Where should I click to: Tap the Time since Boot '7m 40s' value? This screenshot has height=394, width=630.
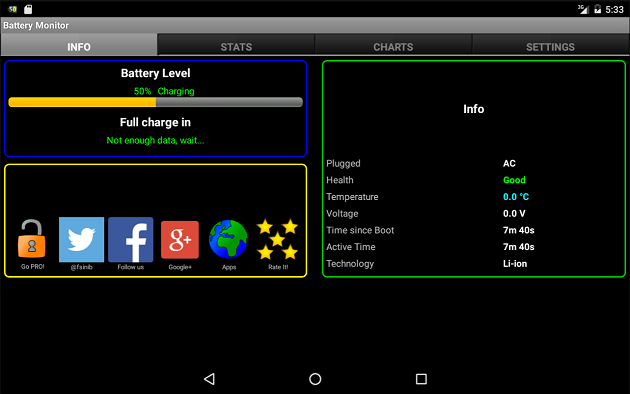point(519,230)
